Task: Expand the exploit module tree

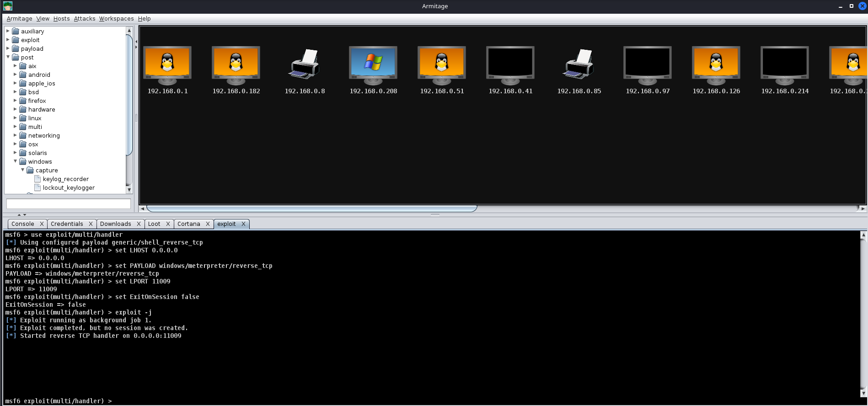Action: pyautogui.click(x=8, y=40)
